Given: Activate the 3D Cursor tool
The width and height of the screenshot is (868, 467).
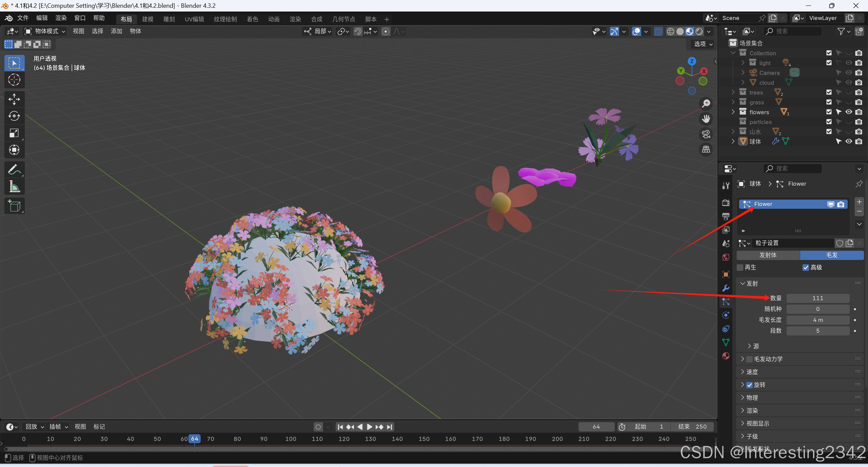Looking at the screenshot, I should [14, 80].
